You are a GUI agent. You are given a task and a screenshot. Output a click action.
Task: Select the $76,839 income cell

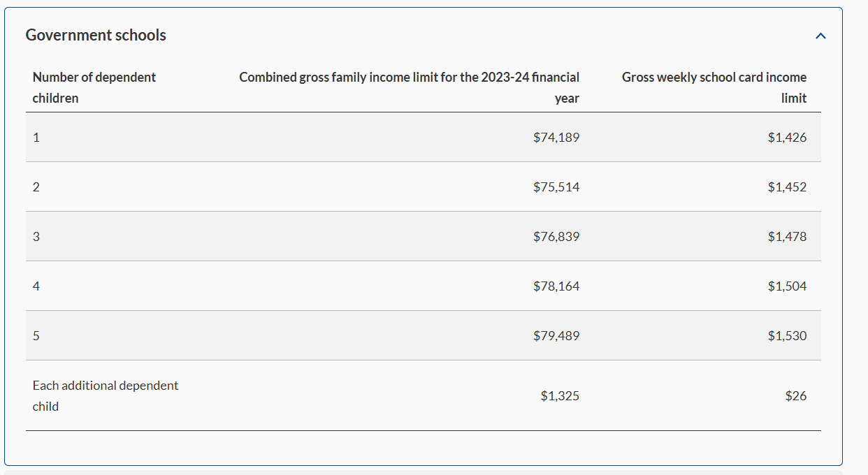(x=556, y=237)
